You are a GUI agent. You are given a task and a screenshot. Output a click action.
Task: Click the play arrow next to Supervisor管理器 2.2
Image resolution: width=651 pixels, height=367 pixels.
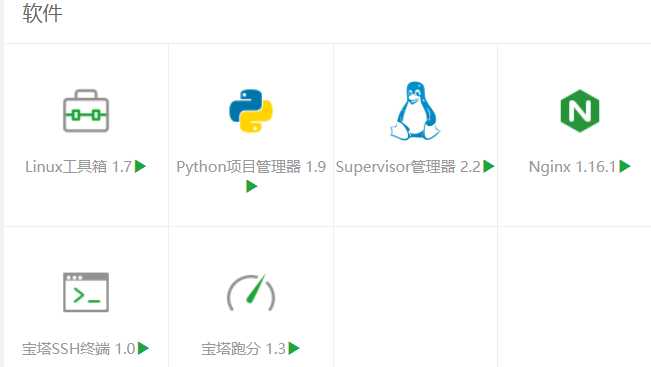pos(489,166)
